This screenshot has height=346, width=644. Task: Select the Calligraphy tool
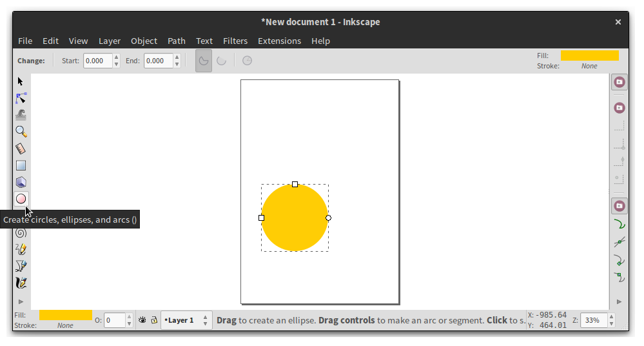tap(21, 283)
